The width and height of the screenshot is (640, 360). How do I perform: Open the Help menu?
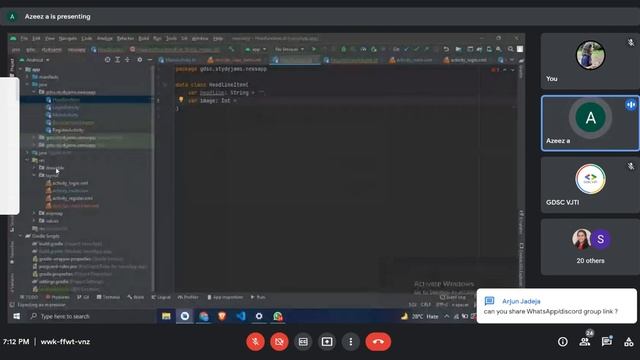tap(218, 38)
